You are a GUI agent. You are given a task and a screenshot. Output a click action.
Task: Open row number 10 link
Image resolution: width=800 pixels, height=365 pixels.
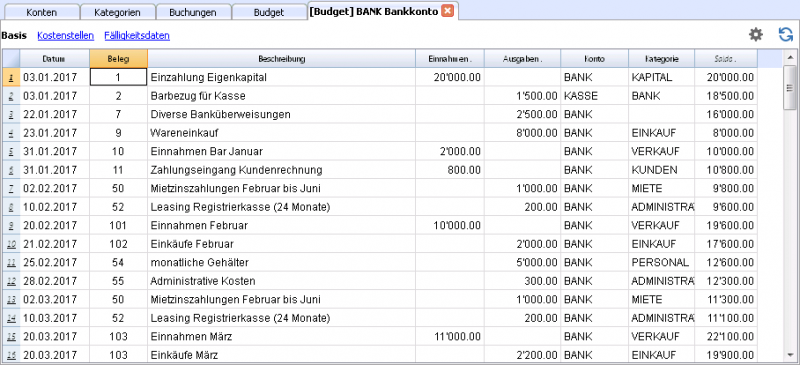click(x=11, y=244)
